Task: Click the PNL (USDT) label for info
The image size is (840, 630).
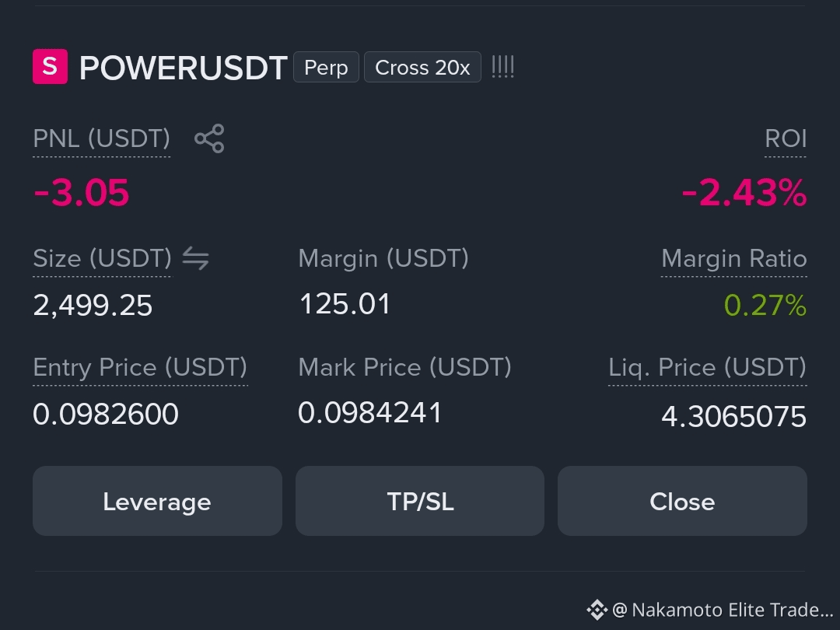Action: (102, 138)
